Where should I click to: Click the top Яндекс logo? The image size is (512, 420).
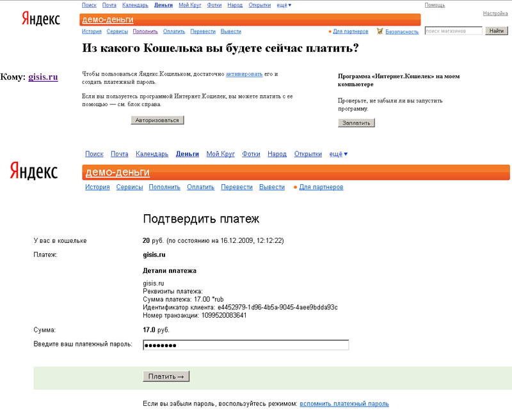41,19
